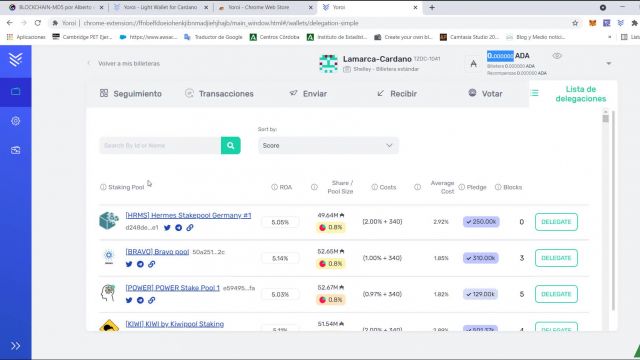This screenshot has height=360, width=640.
Task: Switch to the Transacciones tab
Action: click(x=219, y=94)
